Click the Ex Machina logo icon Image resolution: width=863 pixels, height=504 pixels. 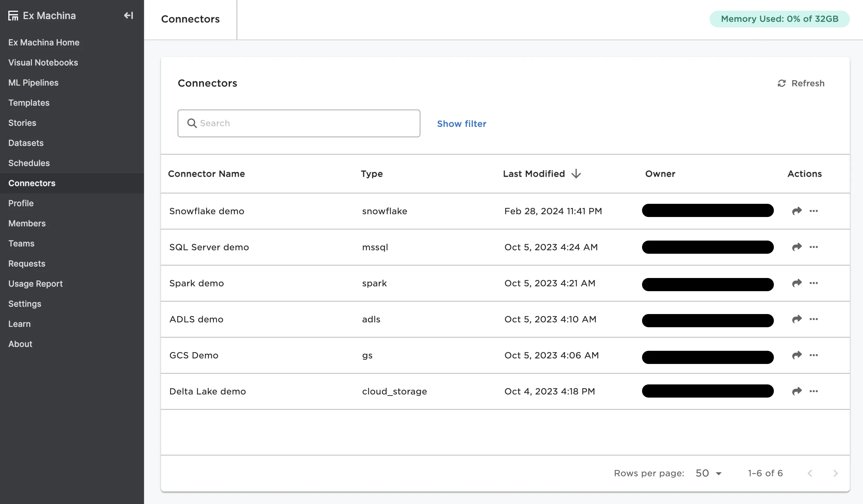pyautogui.click(x=13, y=16)
